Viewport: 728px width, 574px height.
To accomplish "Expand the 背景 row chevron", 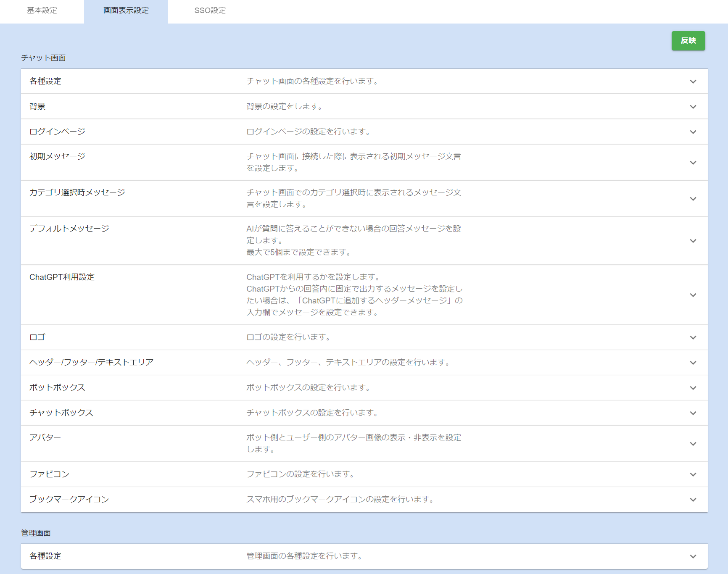I will tap(693, 107).
